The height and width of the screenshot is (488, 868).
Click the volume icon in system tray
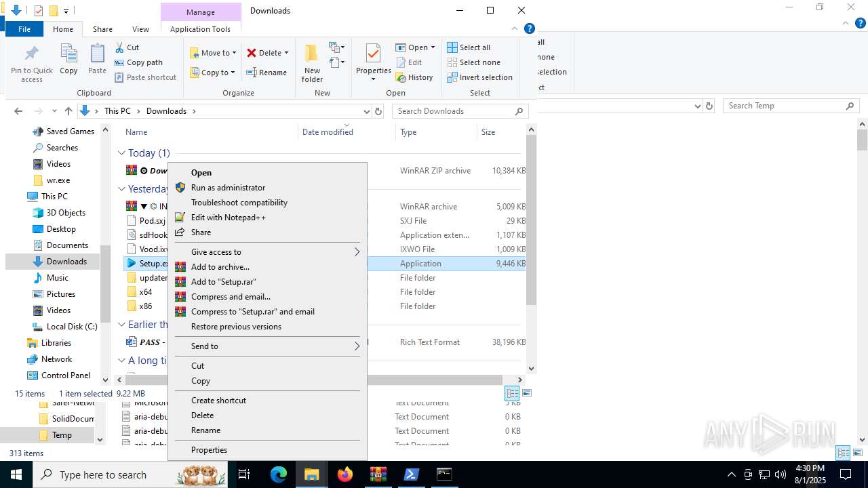pos(781,474)
